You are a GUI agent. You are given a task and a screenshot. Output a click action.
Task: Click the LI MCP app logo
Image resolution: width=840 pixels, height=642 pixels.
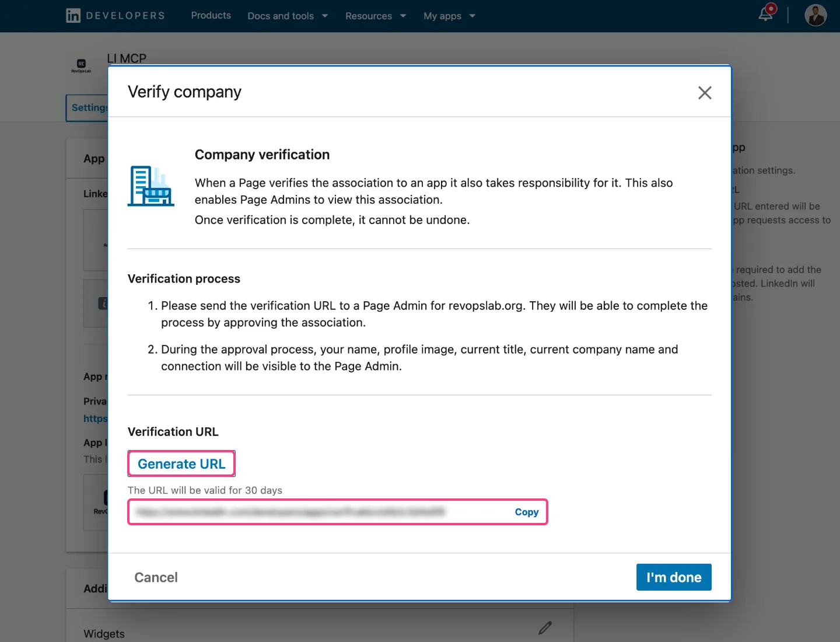pos(81,65)
